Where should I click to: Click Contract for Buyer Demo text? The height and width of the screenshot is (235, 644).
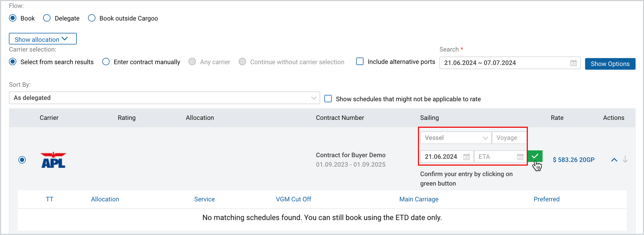coord(351,155)
